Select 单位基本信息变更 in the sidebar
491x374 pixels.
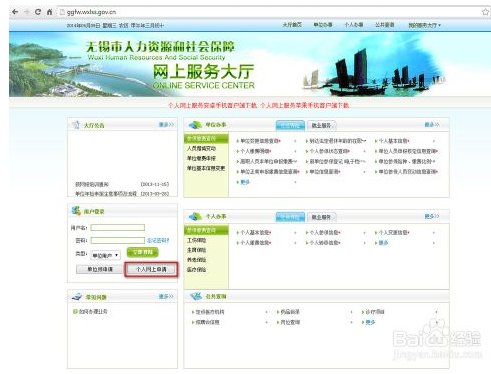pos(206,168)
